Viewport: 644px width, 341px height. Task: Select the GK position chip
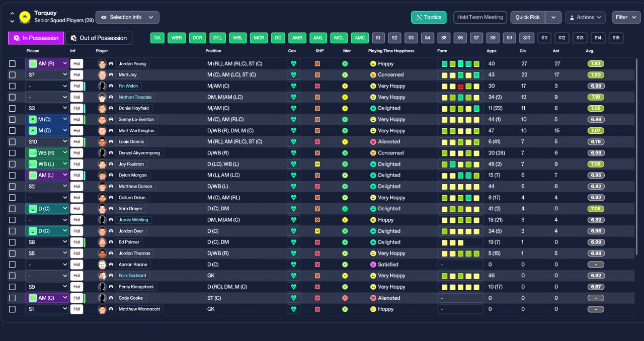click(157, 38)
